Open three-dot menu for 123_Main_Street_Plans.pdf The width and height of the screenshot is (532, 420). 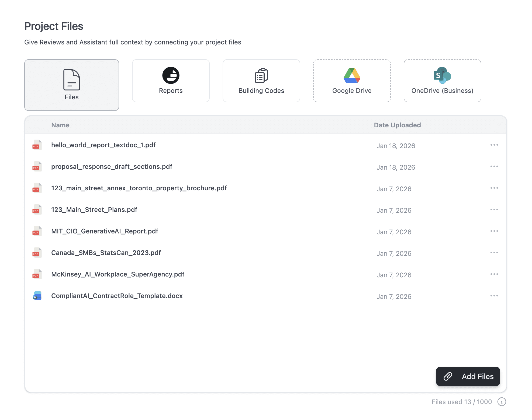[494, 210]
